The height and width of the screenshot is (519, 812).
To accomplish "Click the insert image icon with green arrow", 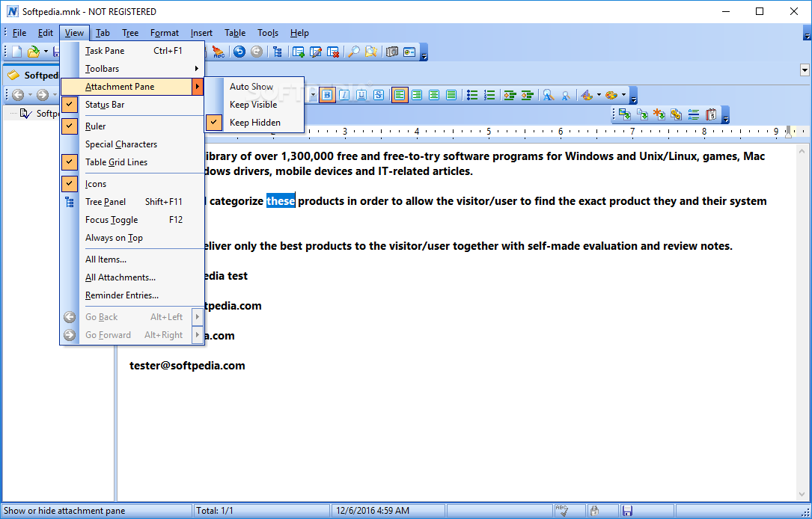I will (x=625, y=114).
